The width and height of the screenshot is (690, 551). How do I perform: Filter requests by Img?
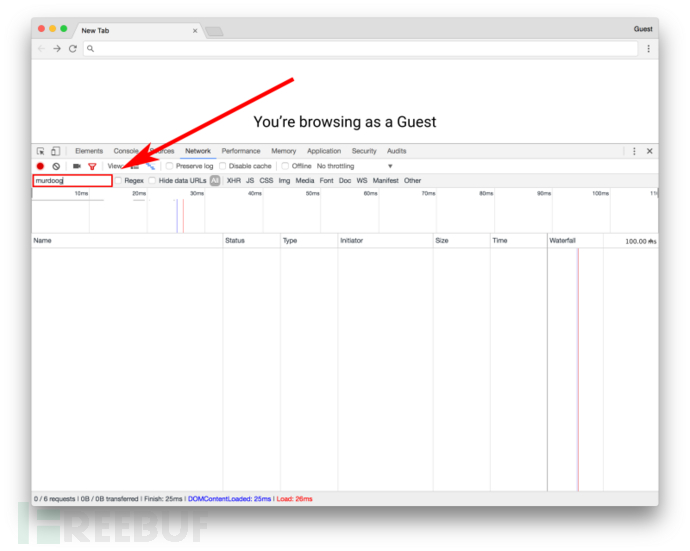pyautogui.click(x=284, y=180)
